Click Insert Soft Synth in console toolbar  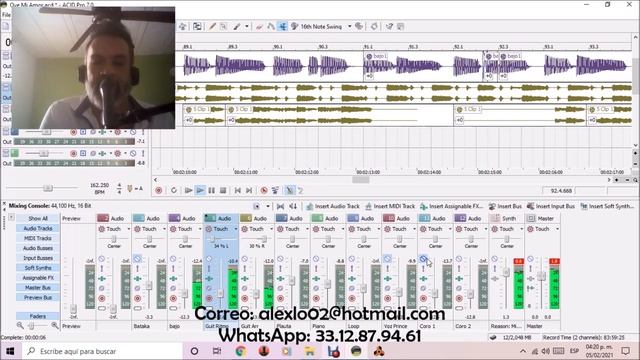point(607,207)
